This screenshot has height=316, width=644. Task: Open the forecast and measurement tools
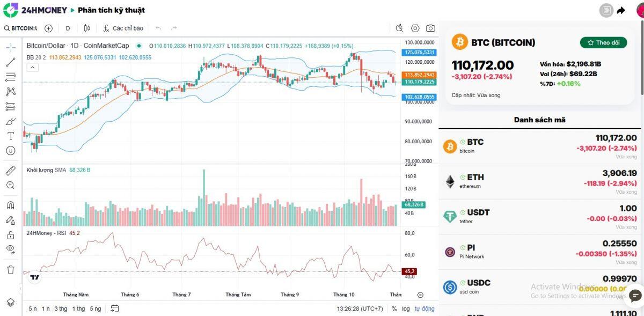pos(10,106)
